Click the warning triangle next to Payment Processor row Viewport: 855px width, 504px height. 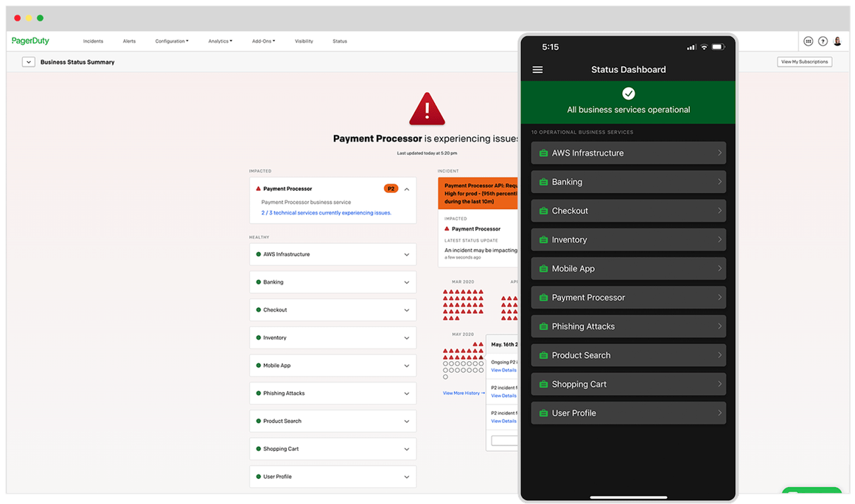[x=256, y=188]
